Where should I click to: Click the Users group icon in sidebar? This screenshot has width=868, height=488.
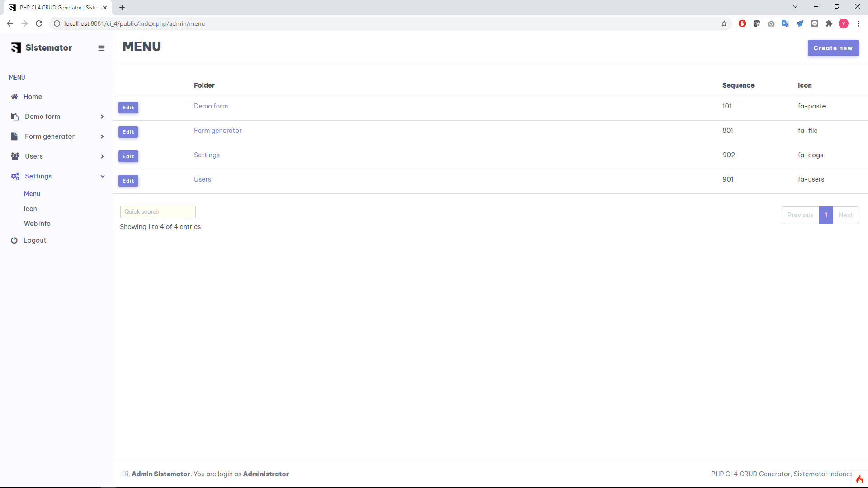click(x=15, y=156)
